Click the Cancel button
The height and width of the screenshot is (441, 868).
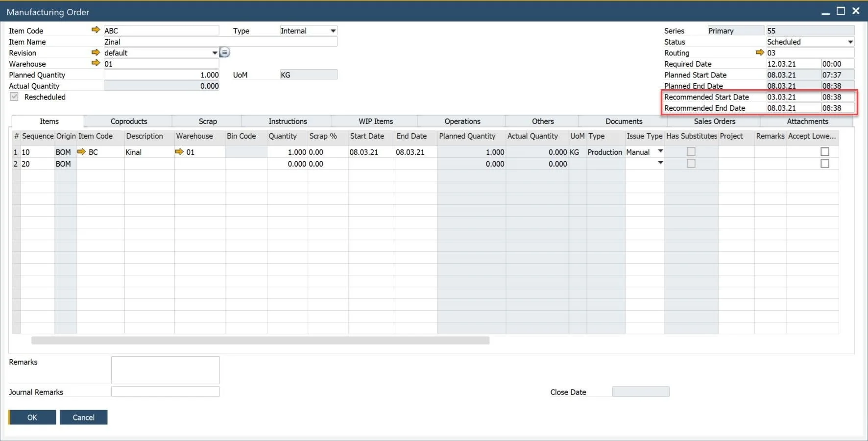pos(83,417)
